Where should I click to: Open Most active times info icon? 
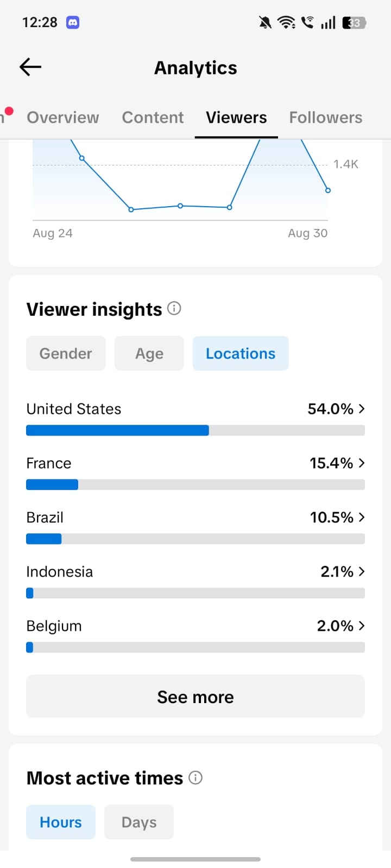(x=195, y=777)
